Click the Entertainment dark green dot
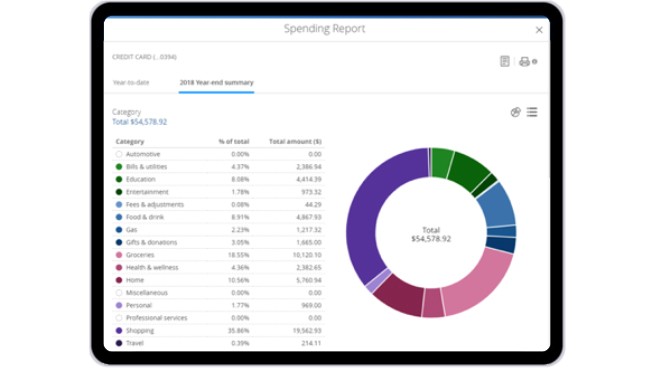Screen dimensions: 654x368 (119, 192)
